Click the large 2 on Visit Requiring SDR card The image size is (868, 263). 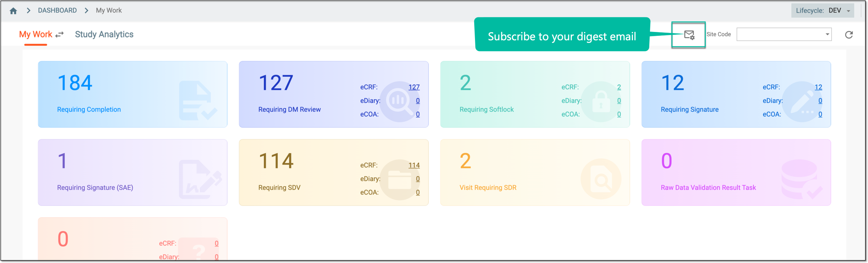[465, 161]
